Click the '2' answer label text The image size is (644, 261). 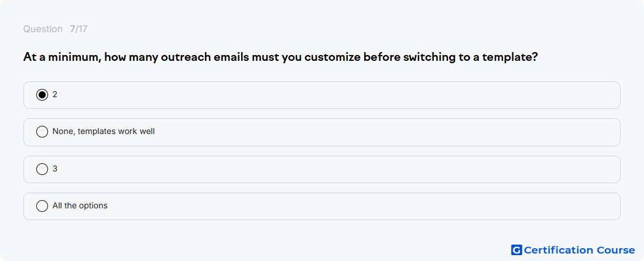(x=55, y=95)
